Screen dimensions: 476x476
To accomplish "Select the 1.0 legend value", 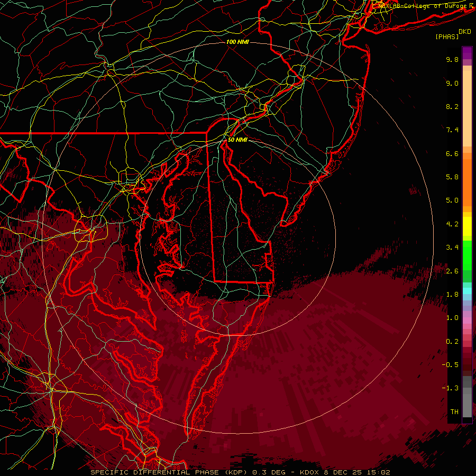I will pyautogui.click(x=452, y=318).
